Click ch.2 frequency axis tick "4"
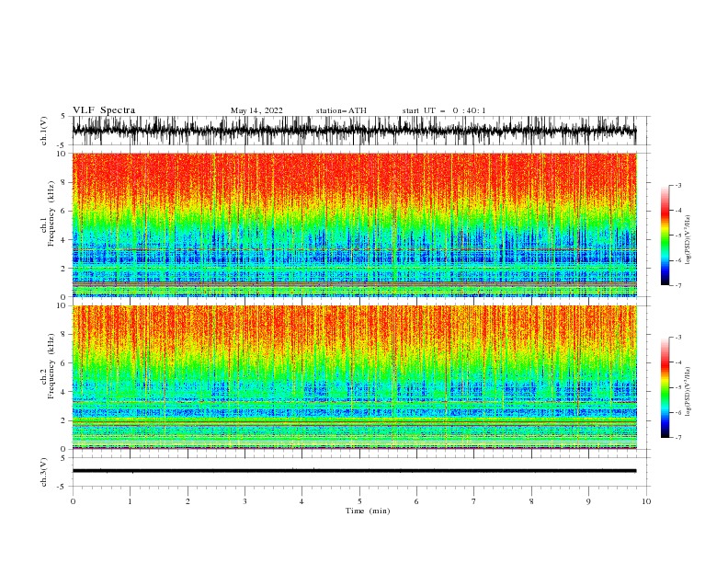The image size is (728, 563). pyautogui.click(x=63, y=392)
